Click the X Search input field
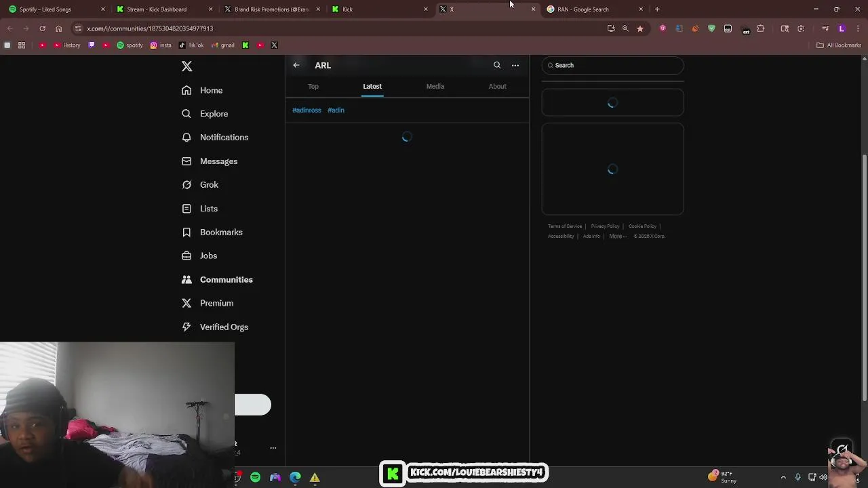Viewport: 868px width, 488px height. click(612, 65)
